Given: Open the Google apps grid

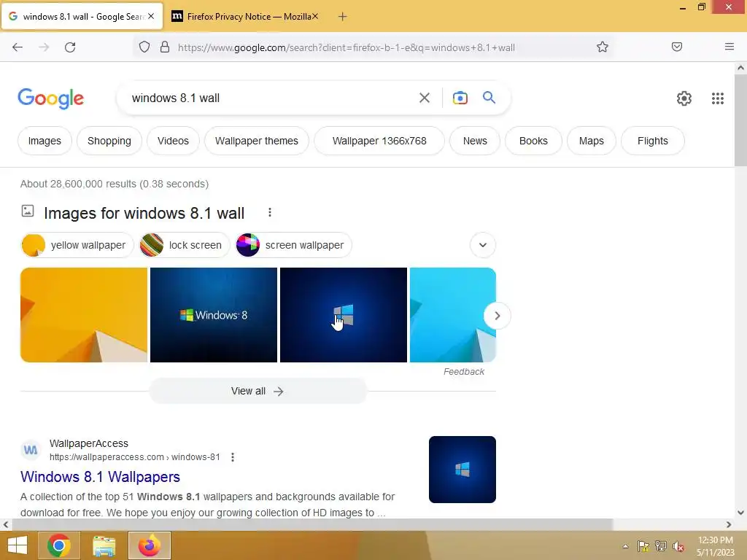Looking at the screenshot, I should (718, 98).
